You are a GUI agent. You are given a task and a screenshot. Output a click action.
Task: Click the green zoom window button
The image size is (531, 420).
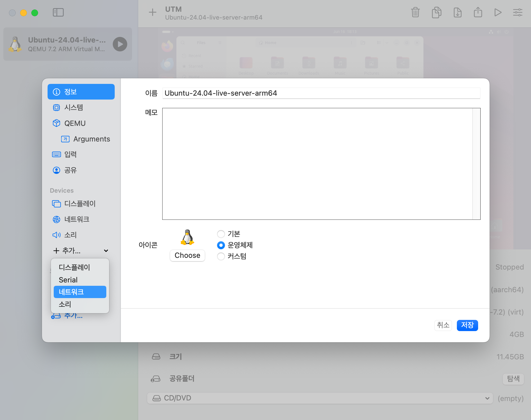pos(35,13)
